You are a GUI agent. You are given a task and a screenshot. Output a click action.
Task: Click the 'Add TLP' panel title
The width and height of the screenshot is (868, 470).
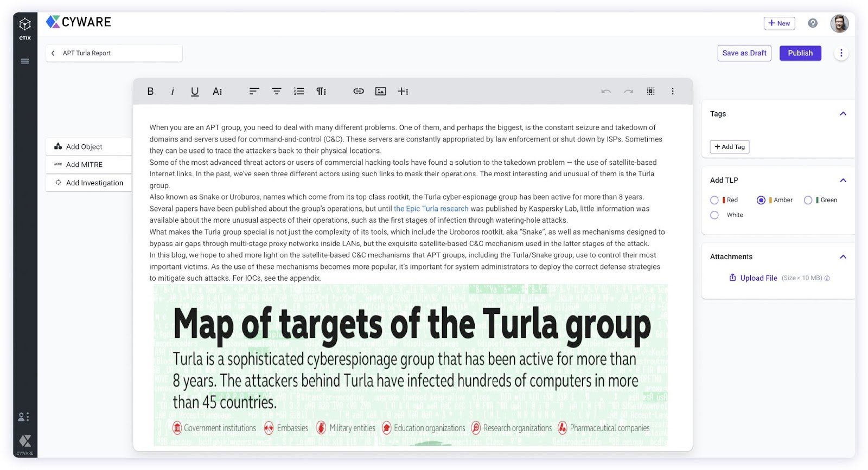click(724, 181)
